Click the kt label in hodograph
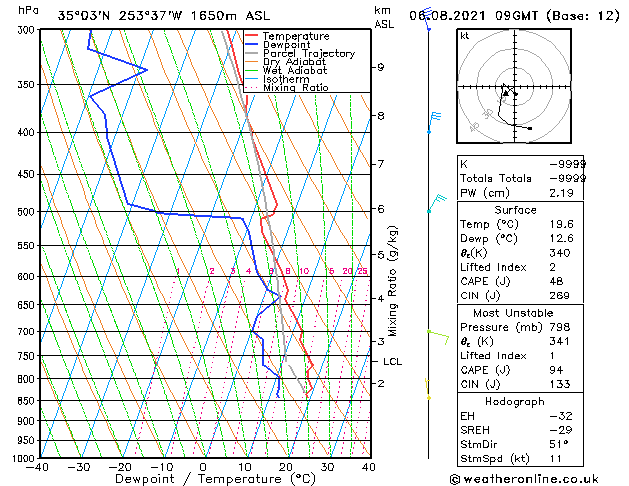This screenshot has width=629, height=486. pyautogui.click(x=465, y=36)
